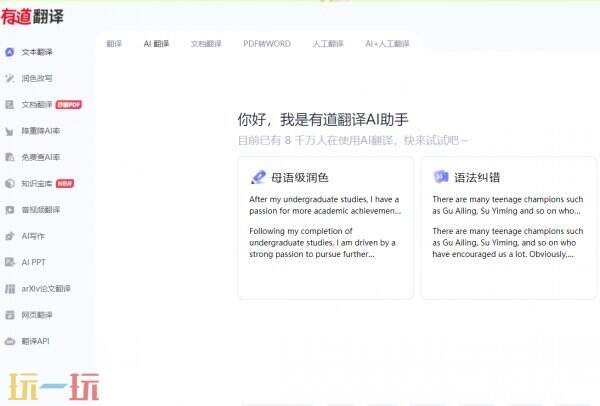Click the 你好，我是有道翻译AI助手 heading
600x406 pixels.
point(323,119)
